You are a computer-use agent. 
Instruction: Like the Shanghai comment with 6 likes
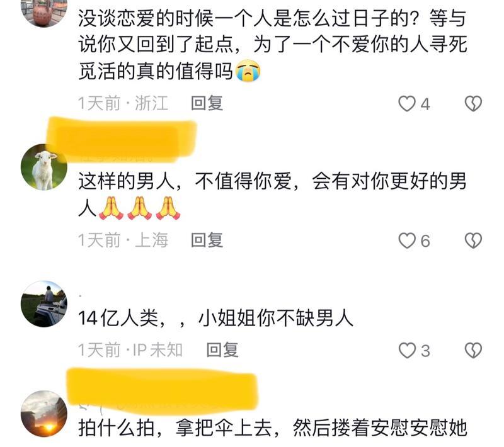point(407,241)
